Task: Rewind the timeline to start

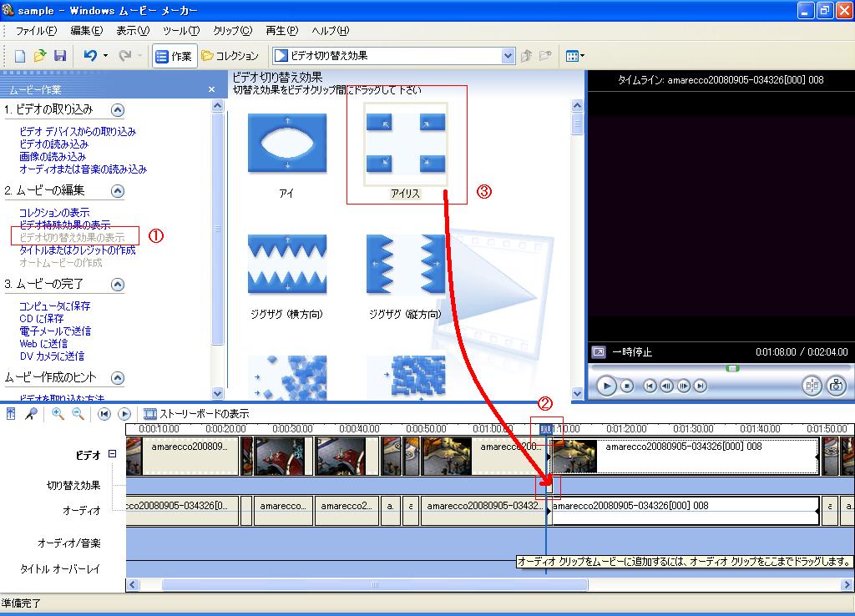Action: click(104, 414)
